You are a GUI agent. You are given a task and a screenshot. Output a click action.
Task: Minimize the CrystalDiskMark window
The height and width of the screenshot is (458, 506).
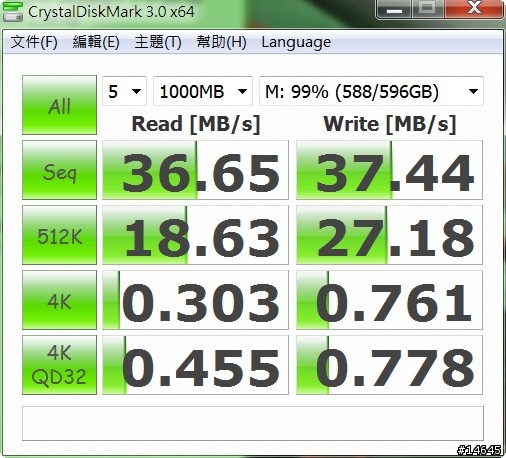point(394,9)
